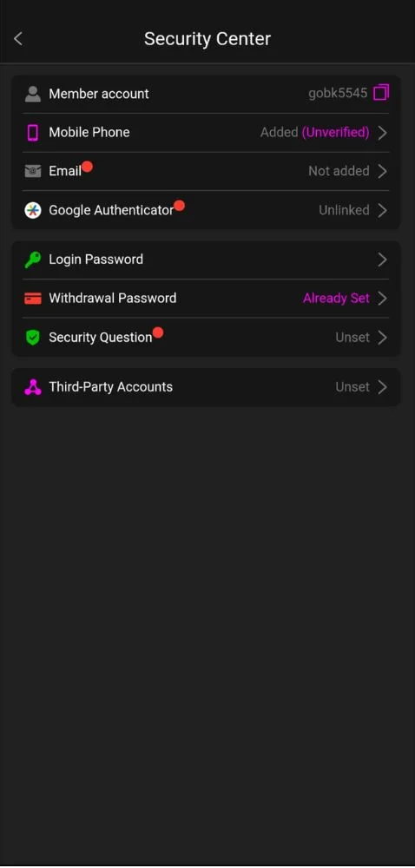Go back using the left arrow
The width and height of the screenshot is (415, 868).
[18, 39]
